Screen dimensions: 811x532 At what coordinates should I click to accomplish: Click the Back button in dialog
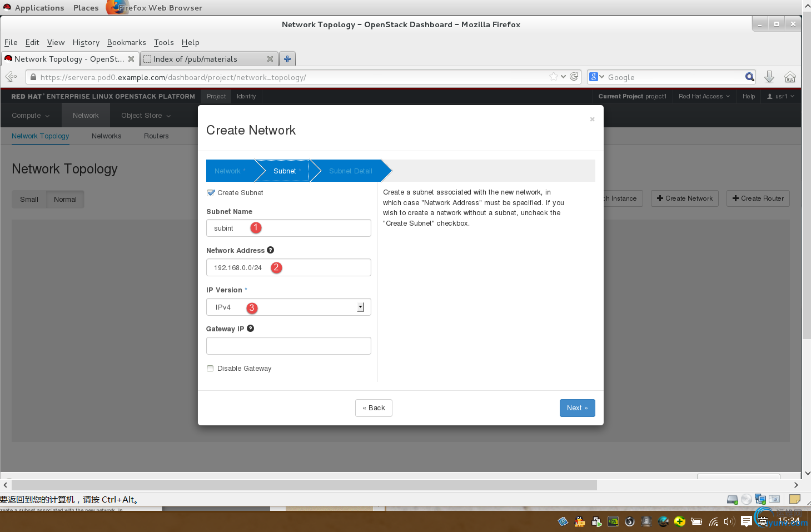coord(374,408)
